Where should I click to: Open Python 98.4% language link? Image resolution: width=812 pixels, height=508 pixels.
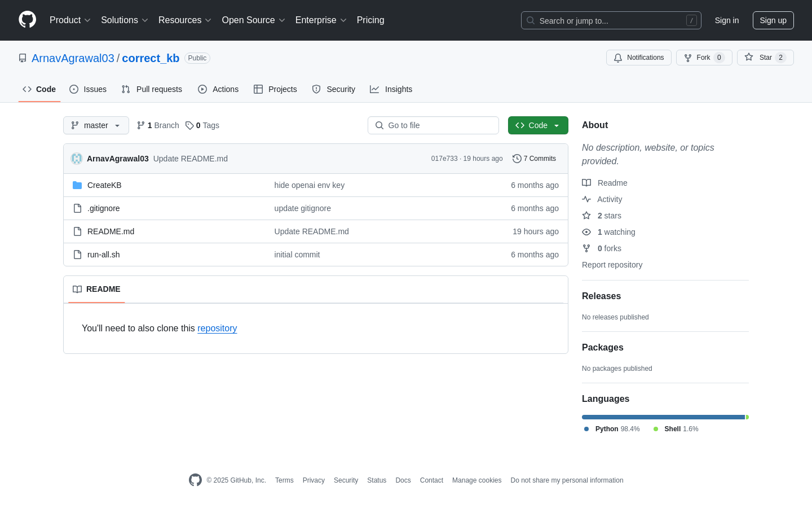pos(612,429)
